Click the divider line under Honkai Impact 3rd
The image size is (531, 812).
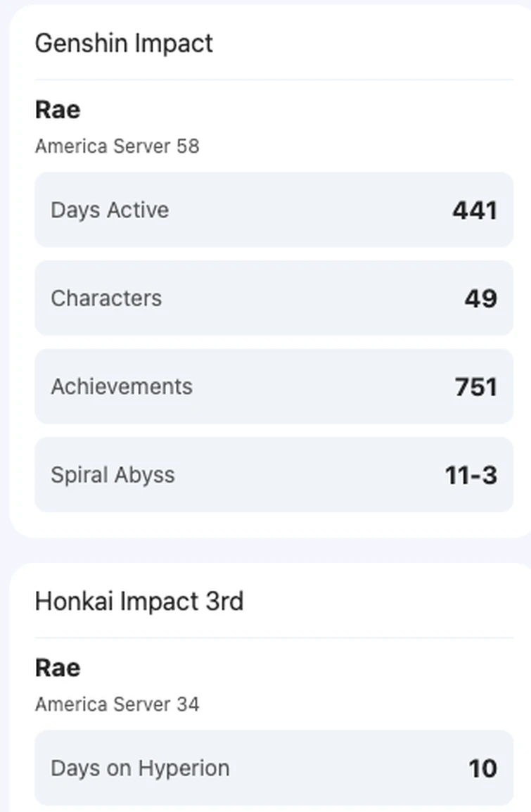pos(274,638)
